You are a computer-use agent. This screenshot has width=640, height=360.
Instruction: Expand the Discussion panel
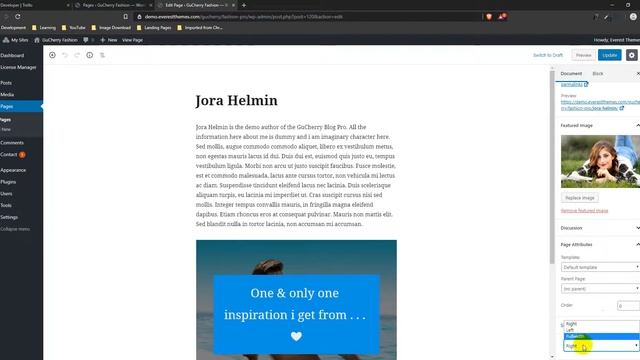click(x=637, y=228)
